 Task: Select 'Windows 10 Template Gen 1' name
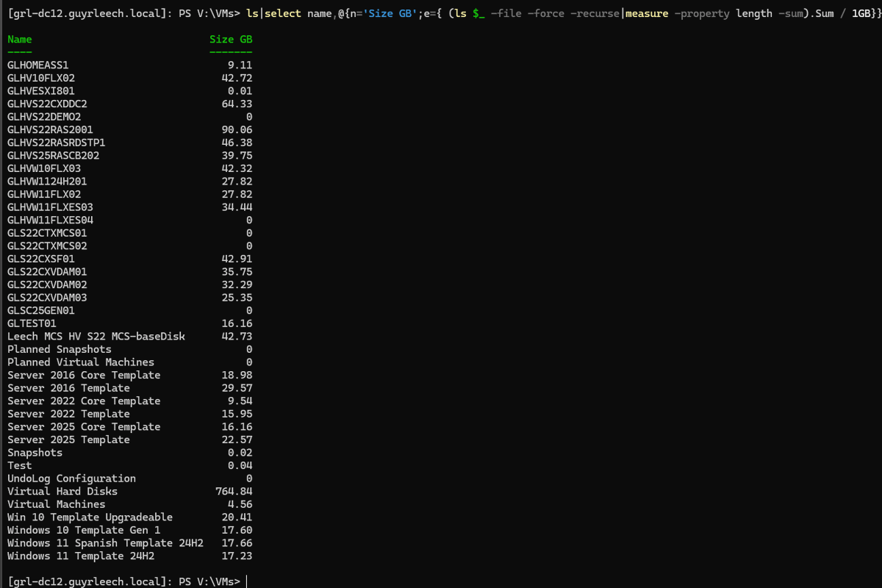point(84,530)
